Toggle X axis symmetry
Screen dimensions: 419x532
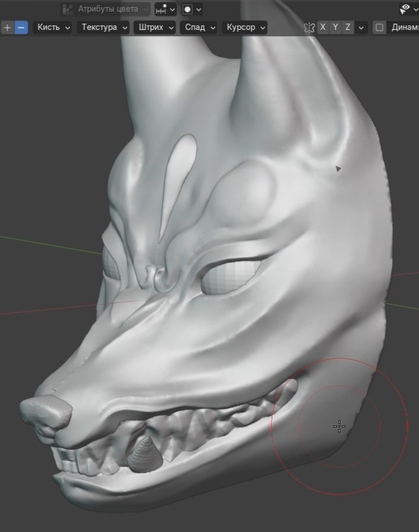click(323, 27)
